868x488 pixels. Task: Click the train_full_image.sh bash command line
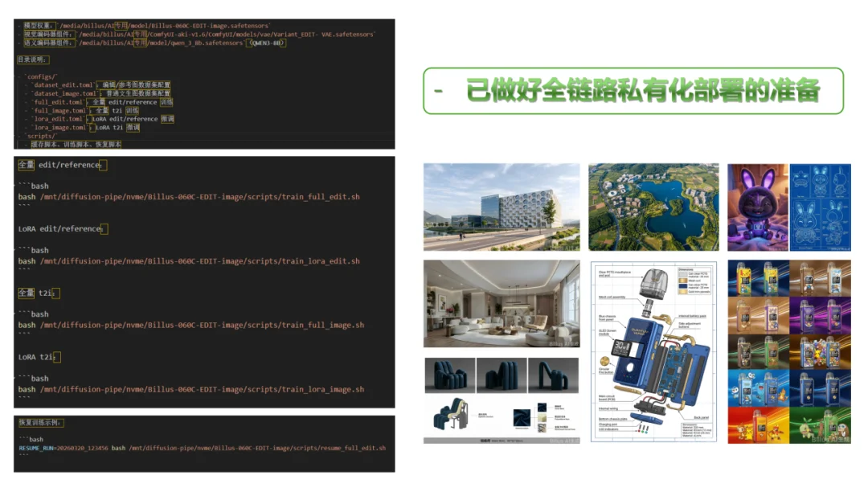(x=191, y=326)
